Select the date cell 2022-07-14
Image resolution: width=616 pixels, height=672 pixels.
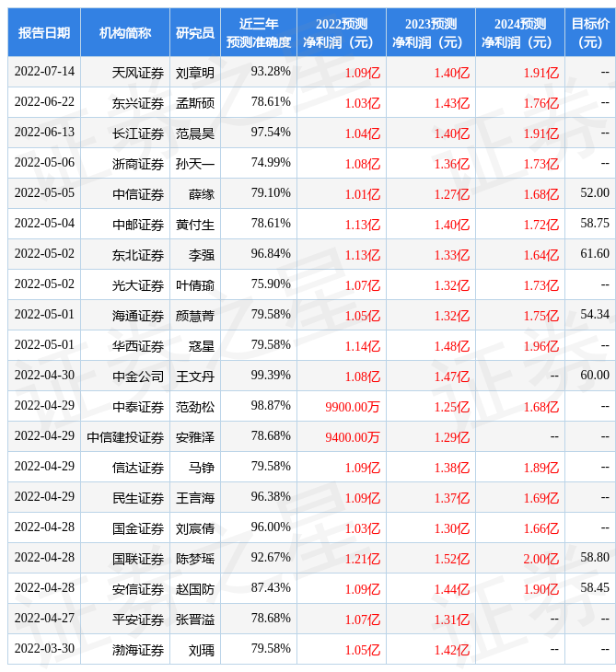[x=44, y=72]
